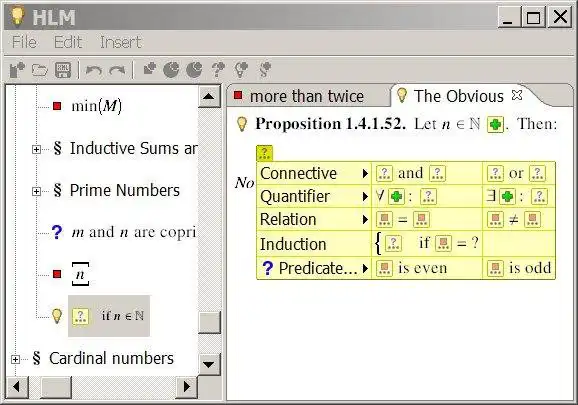Click the tree horizontal scroll right arrow
The height and width of the screenshot is (405, 578).
click(187, 387)
